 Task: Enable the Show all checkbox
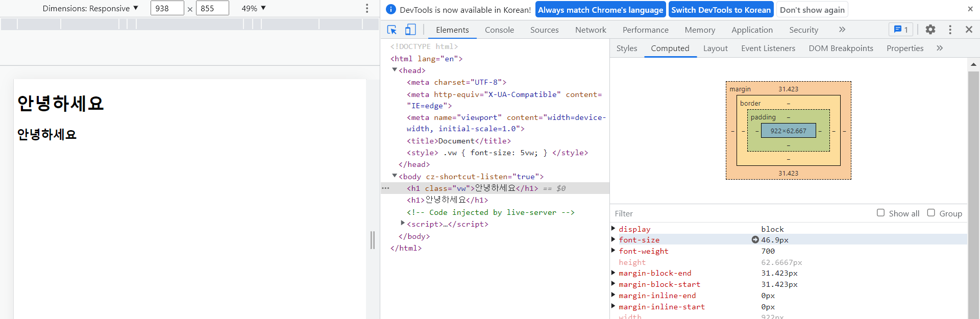click(880, 213)
